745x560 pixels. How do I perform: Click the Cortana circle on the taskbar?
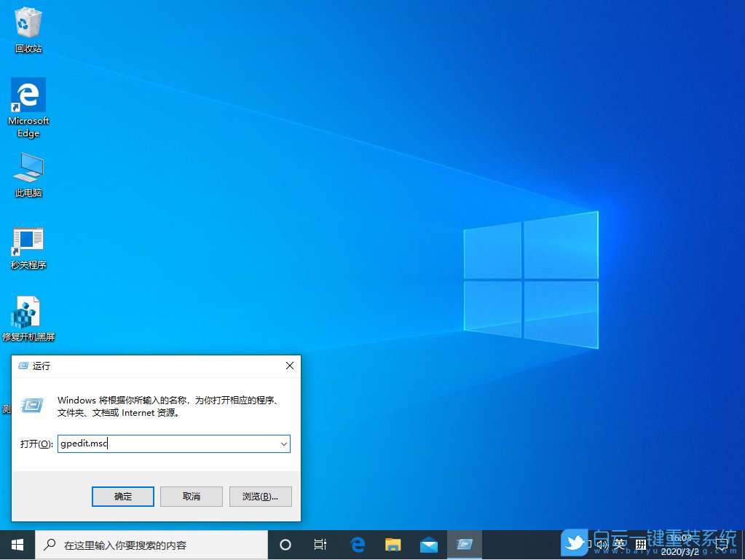(285, 544)
